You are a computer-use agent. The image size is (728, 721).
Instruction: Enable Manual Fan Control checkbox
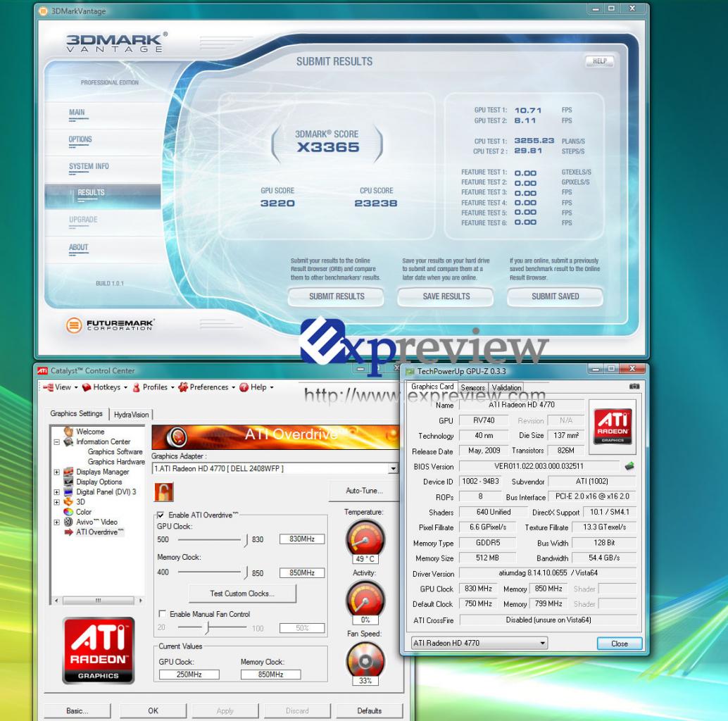click(162, 614)
